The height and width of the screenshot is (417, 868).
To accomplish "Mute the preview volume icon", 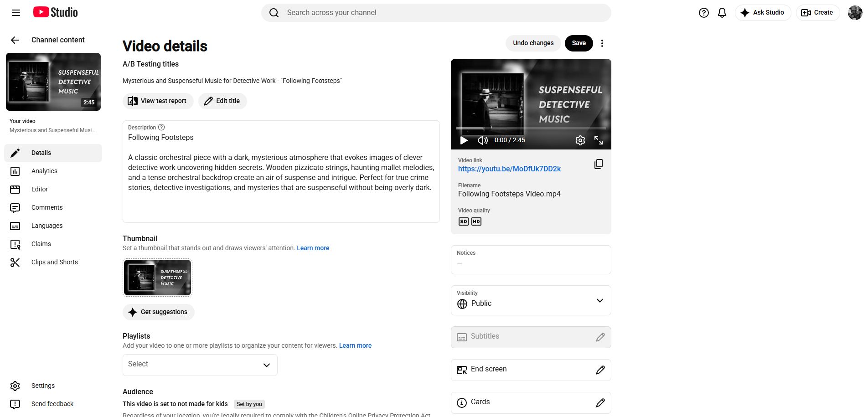I will point(482,140).
